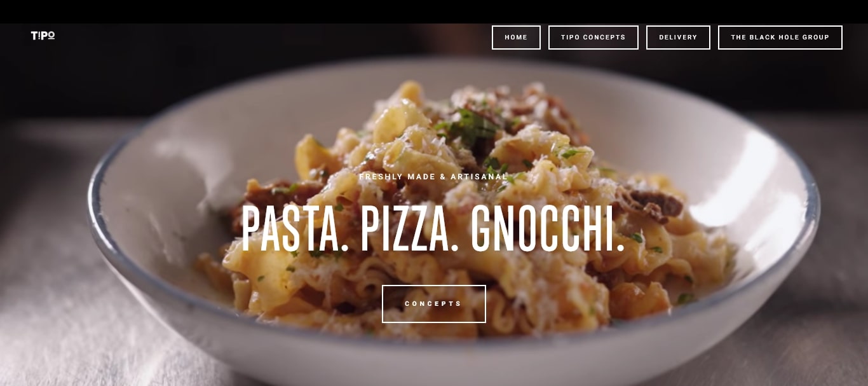Click the Concepts button below the headline
The height and width of the screenshot is (386, 868).
434,304
